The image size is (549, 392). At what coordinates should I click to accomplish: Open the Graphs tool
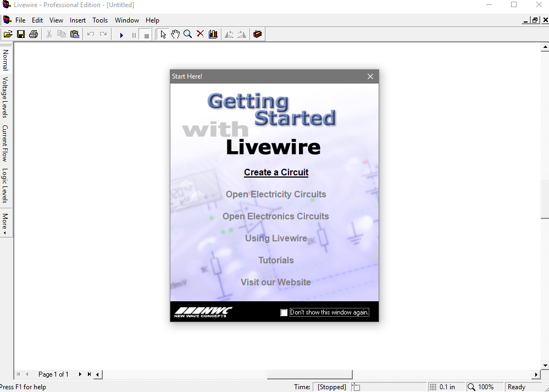pyautogui.click(x=213, y=34)
